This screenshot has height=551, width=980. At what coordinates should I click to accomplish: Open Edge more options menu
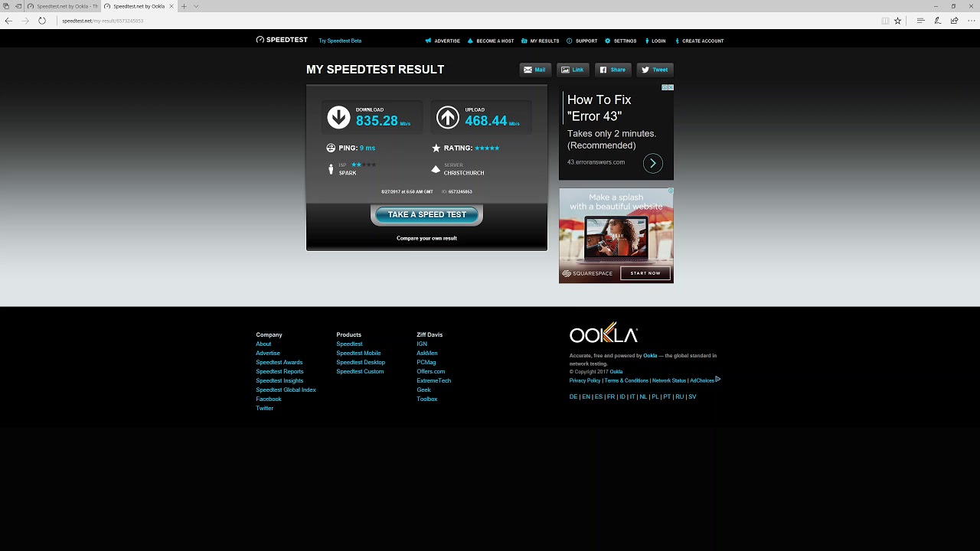pos(970,21)
